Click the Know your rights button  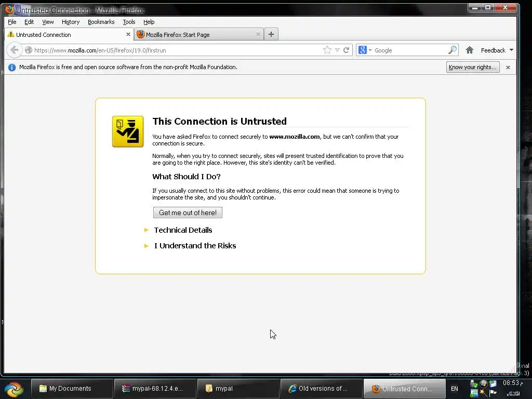473,67
